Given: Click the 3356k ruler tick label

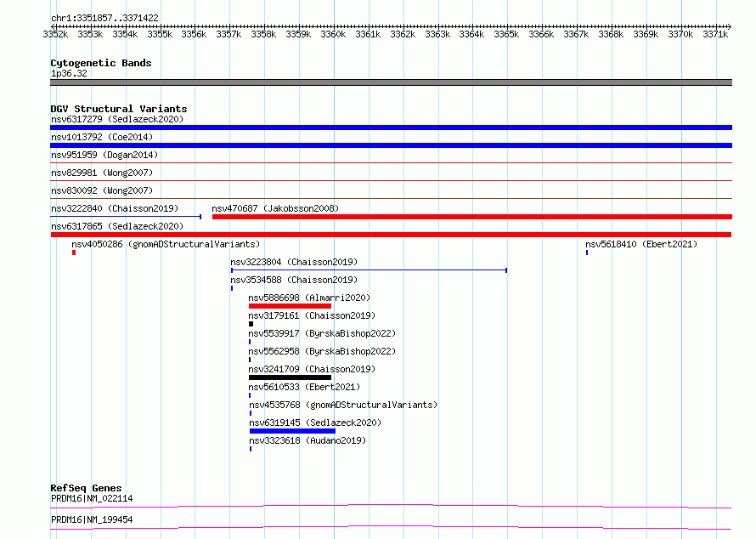Looking at the screenshot, I should [x=194, y=34].
